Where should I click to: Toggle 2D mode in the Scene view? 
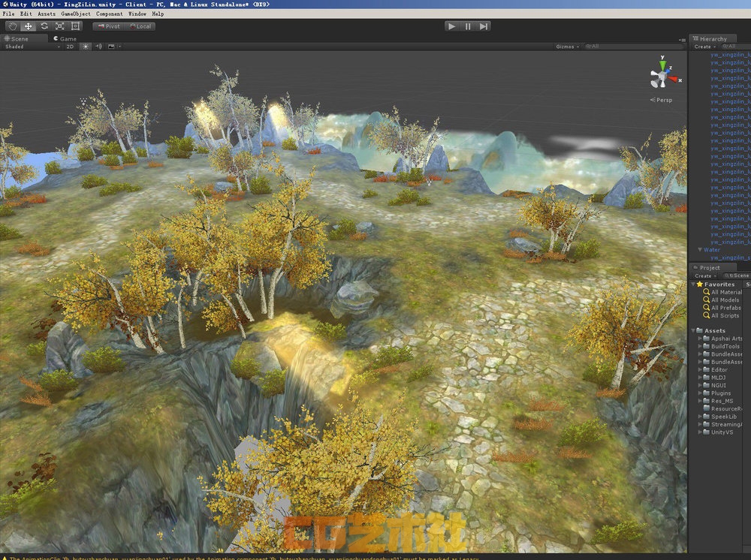click(70, 47)
